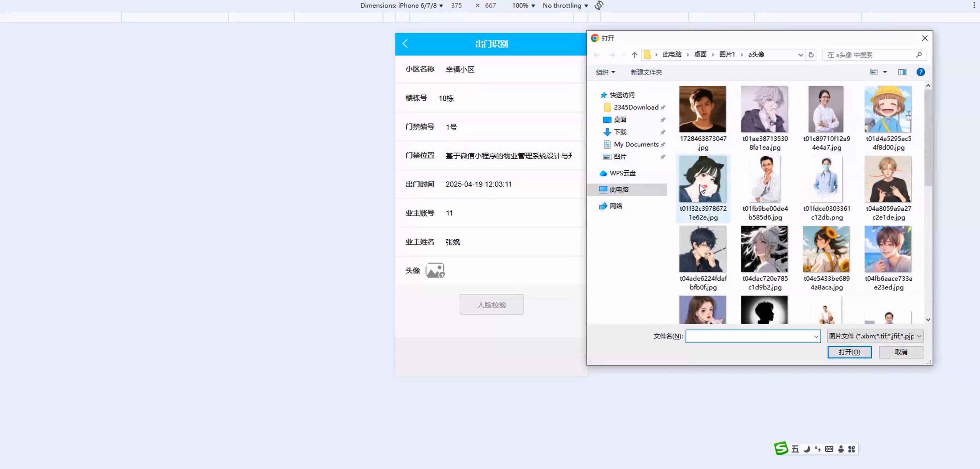Click 新建文件夹 in the toolbar
This screenshot has height=469, width=980.
(x=646, y=72)
